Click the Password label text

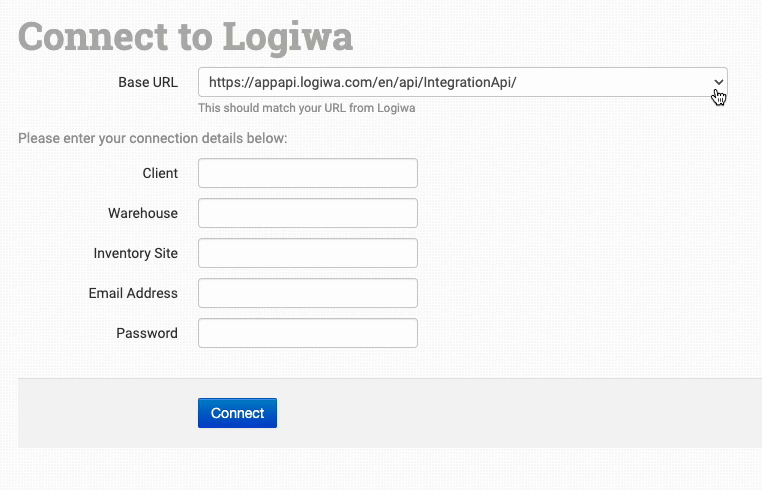147,333
